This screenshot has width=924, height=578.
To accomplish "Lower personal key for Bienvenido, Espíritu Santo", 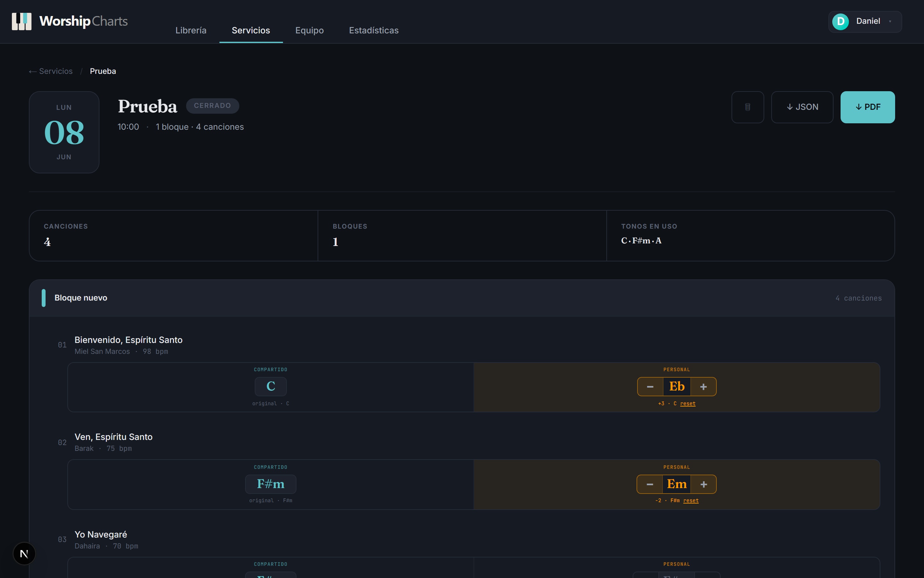I will 650,387.
